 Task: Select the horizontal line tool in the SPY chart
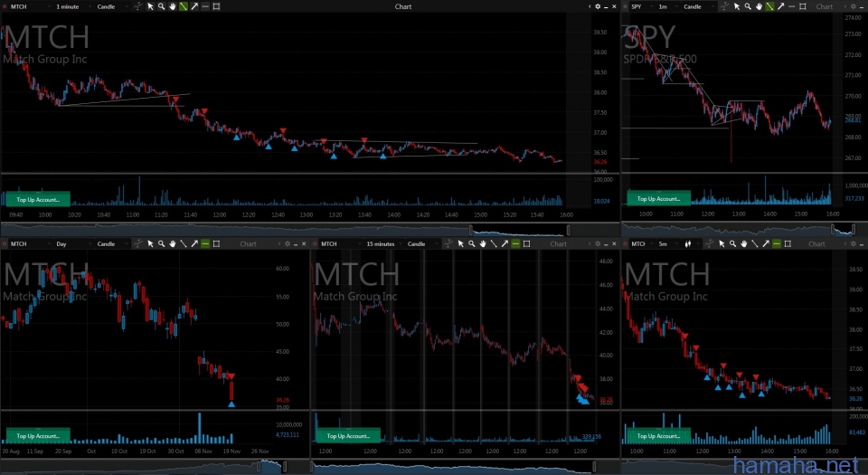click(792, 6)
